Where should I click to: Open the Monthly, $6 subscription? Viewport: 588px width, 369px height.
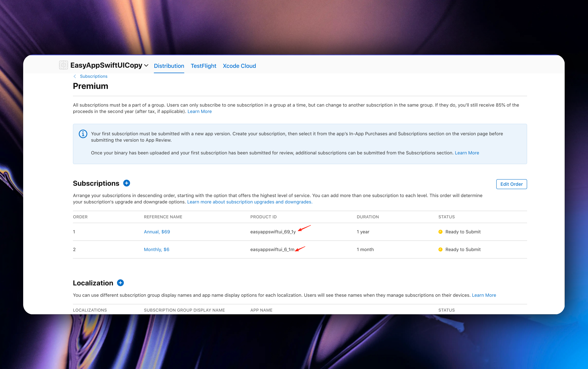[x=156, y=249]
